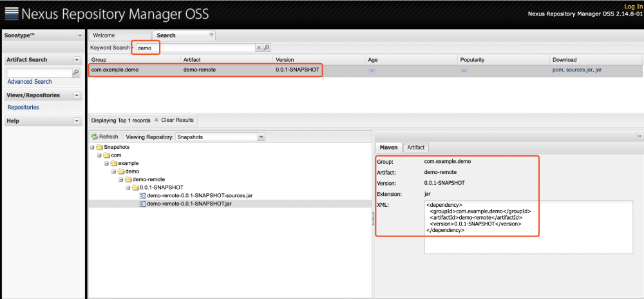Open the Advanced Search link
This screenshot has width=644, height=299.
pos(30,82)
